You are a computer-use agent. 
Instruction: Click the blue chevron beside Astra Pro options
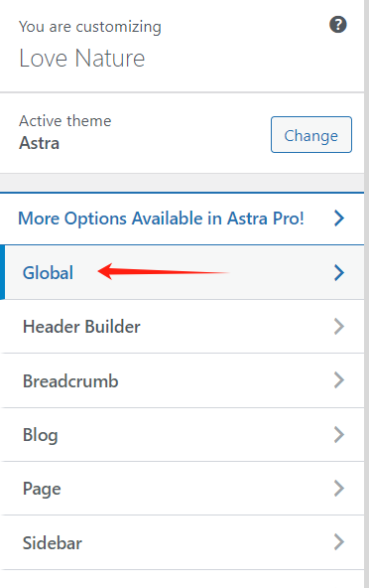point(339,218)
